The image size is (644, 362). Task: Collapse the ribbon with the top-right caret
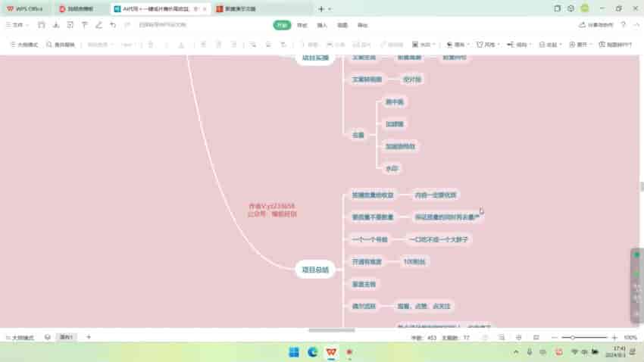pyautogui.click(x=636, y=25)
